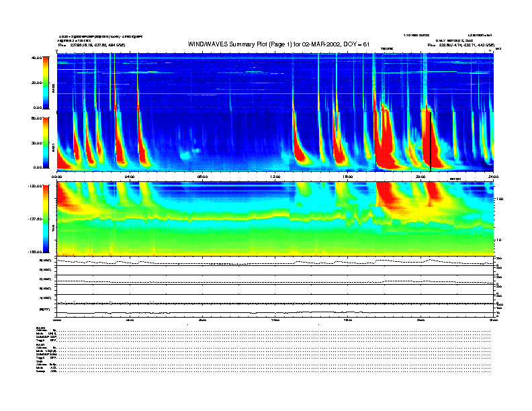Click 12:00 tick label below RAD1 spectrogram

coord(275,177)
